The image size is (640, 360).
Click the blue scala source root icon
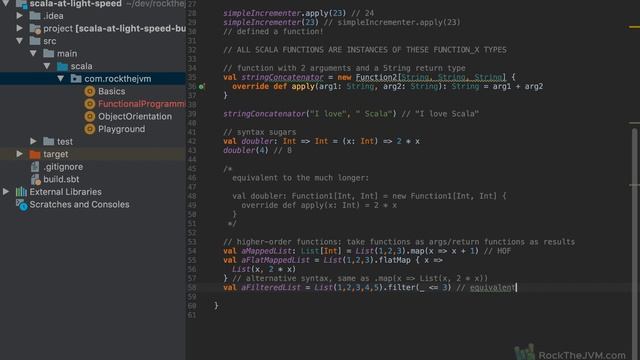pyautogui.click(x=62, y=66)
